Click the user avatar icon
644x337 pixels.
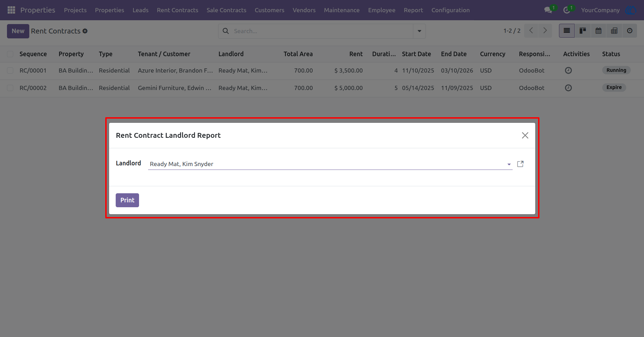(x=631, y=10)
